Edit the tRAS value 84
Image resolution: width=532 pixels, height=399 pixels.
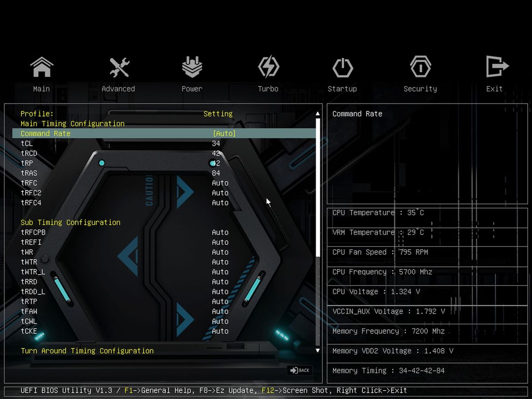tap(216, 173)
